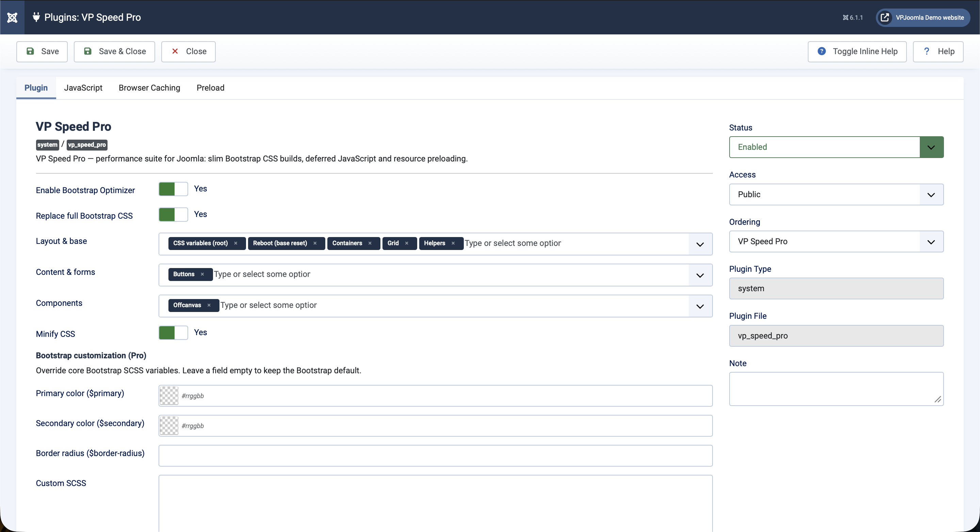
Task: Switch to the Plugin tab
Action: tap(36, 88)
